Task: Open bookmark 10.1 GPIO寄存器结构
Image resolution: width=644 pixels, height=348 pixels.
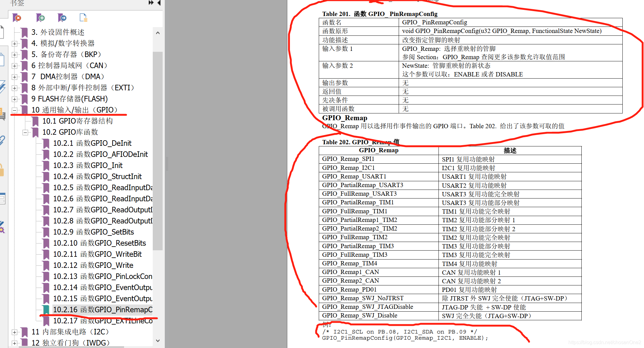Action: click(77, 121)
